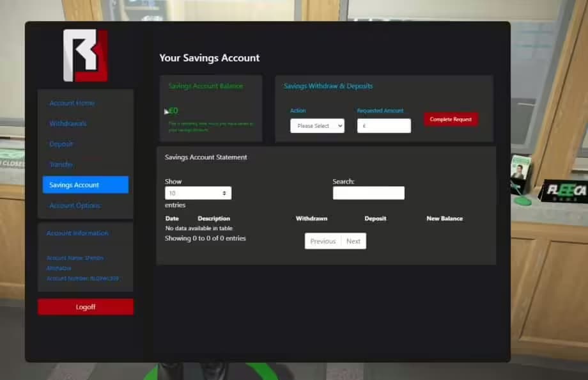
Task: Go to the Transfer section
Action: tap(61, 164)
